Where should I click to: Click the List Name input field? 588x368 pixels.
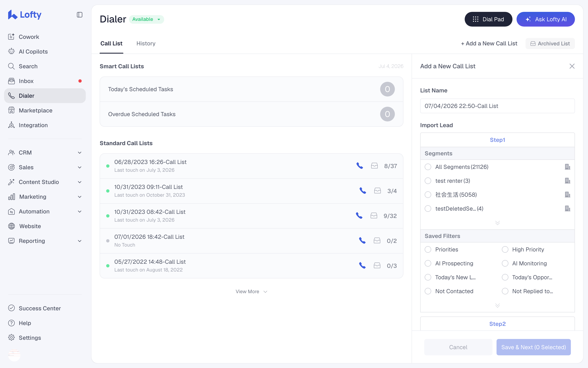497,106
